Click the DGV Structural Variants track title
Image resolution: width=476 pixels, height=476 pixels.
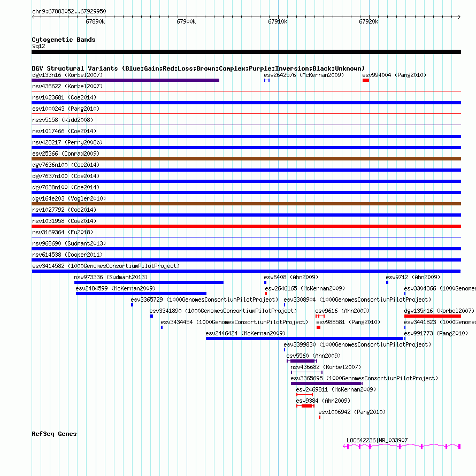pos(198,68)
